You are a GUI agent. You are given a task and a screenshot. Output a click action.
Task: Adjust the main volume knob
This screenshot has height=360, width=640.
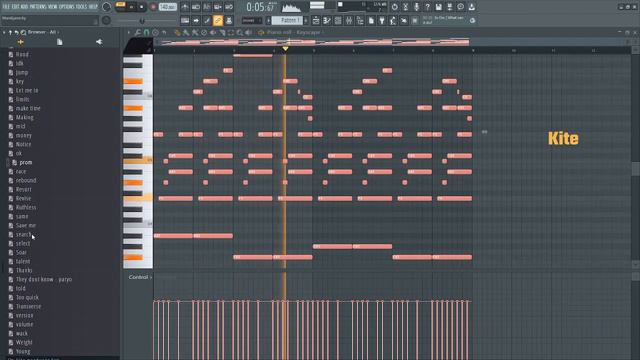(106, 7)
